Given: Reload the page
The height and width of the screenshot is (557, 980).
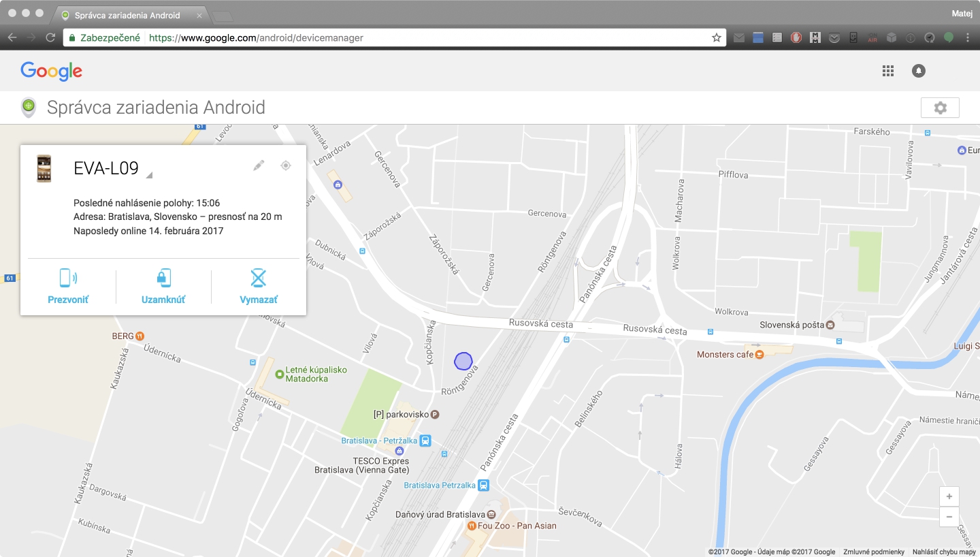Looking at the screenshot, I should point(50,38).
